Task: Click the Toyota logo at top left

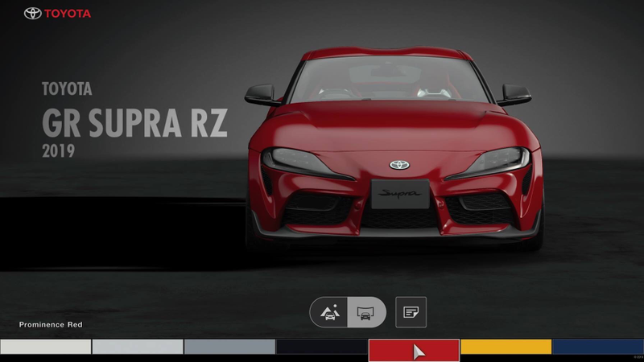Action: tap(57, 13)
